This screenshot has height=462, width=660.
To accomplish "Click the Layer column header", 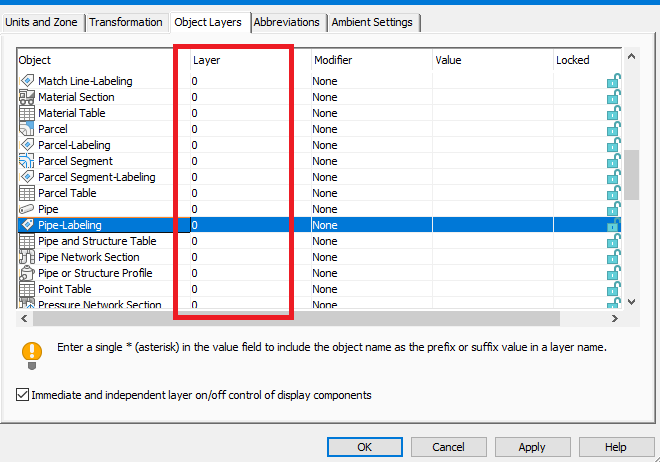I will coord(251,60).
